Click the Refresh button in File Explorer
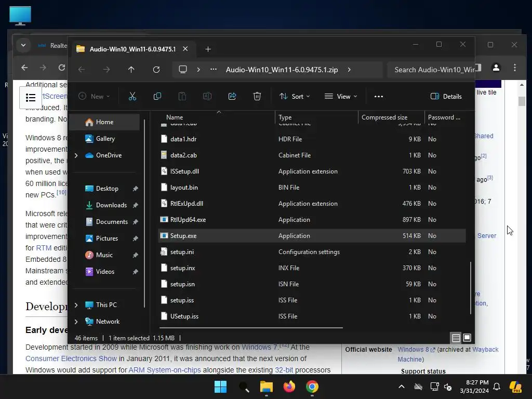 [x=156, y=70]
